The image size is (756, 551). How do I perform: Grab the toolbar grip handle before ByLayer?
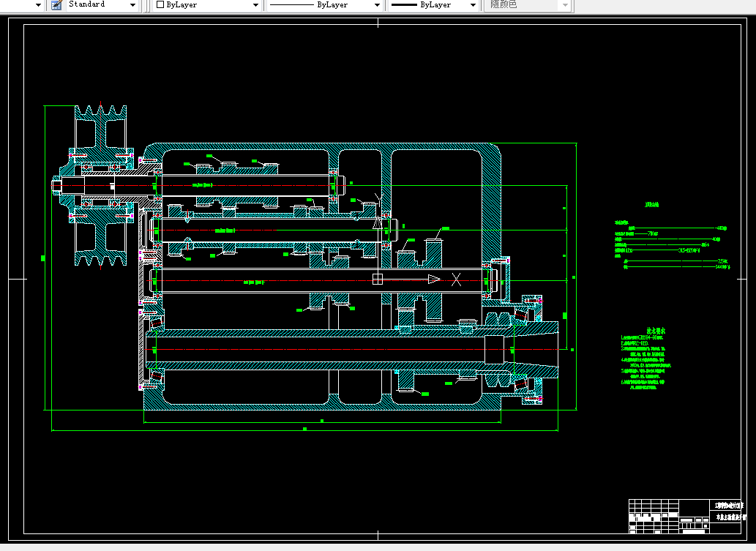(x=146, y=5)
